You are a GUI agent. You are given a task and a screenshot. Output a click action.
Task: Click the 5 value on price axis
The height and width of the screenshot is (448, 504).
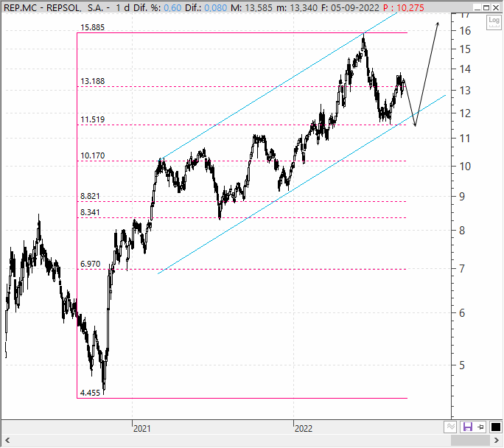tap(462, 365)
